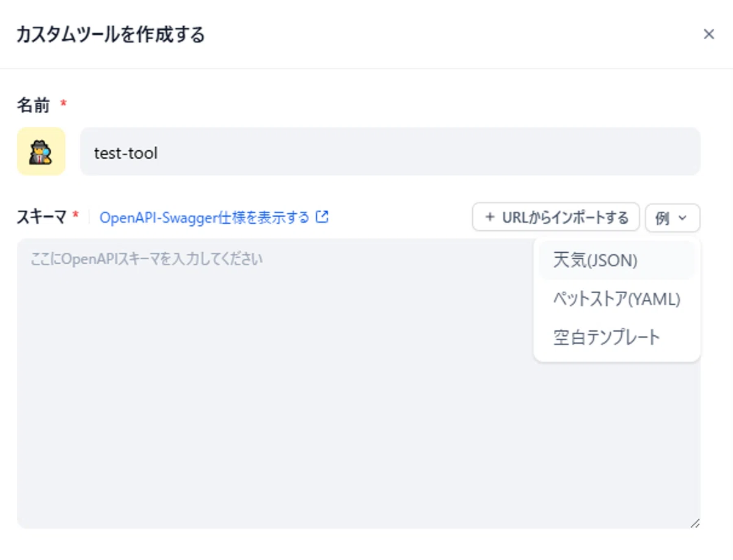Focus the name field containing test-tool

click(390, 151)
